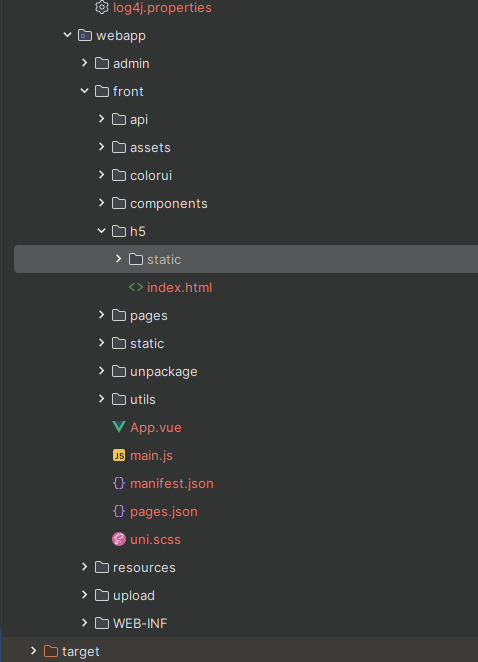Expand the target folder chevron
Image resolution: width=478 pixels, height=662 pixels.
33,651
